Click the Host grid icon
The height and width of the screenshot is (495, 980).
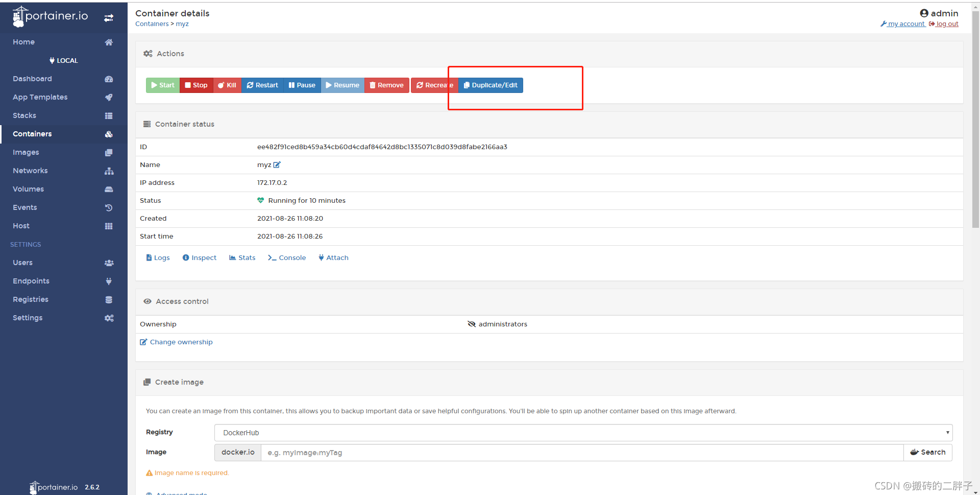click(109, 226)
